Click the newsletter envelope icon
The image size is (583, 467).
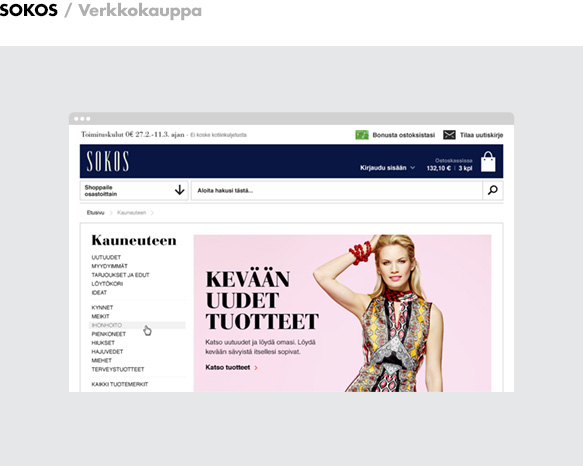(x=449, y=135)
